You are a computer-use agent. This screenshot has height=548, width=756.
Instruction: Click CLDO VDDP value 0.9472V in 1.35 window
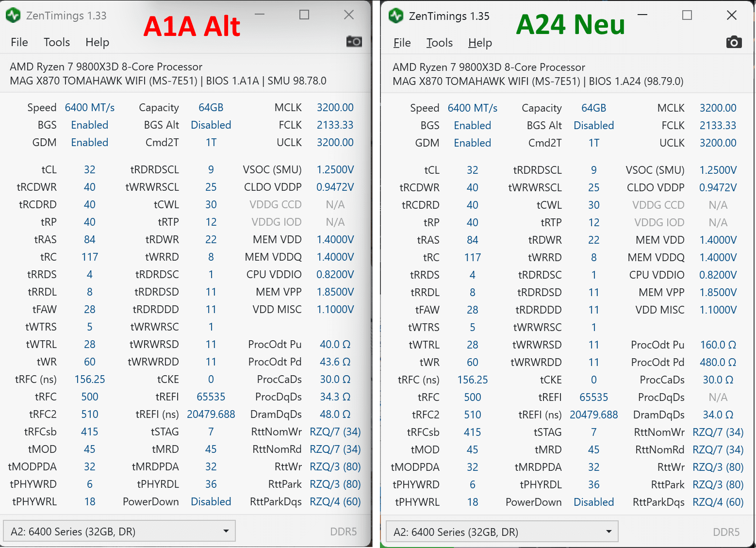718,187
